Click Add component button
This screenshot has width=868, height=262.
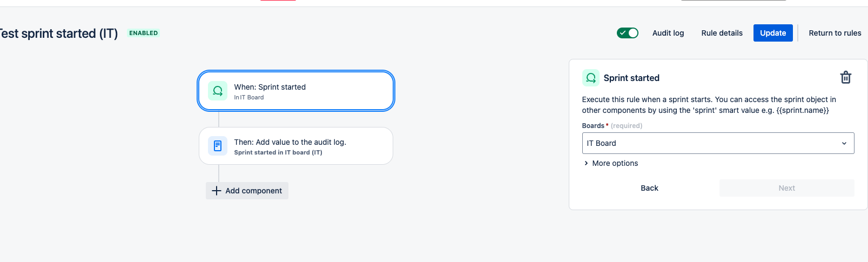click(x=247, y=191)
